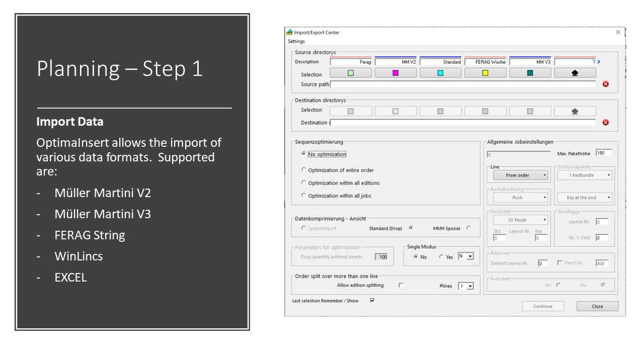Image resolution: width=644 pixels, height=362 pixels.
Task: Click the Close button
Action: 597,306
